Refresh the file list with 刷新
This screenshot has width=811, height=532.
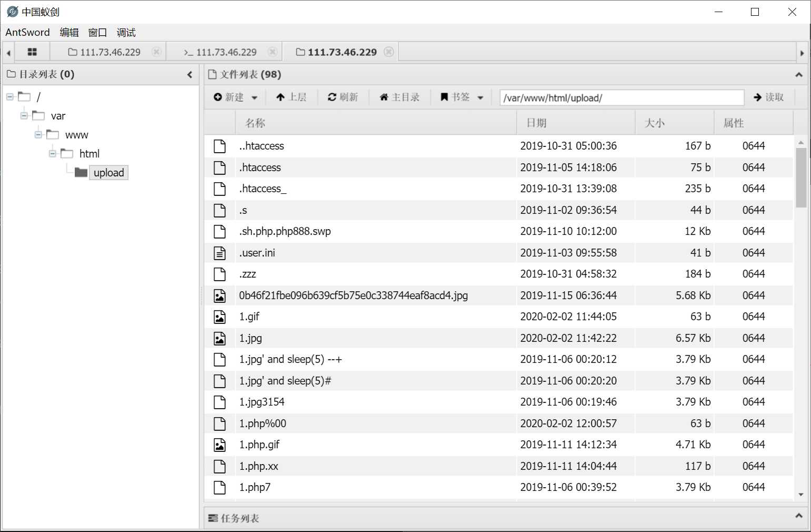343,97
